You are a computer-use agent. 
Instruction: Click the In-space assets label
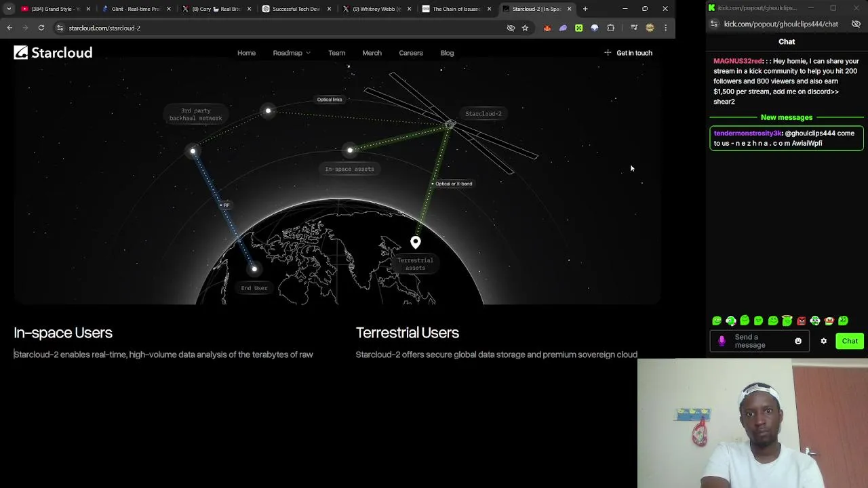349,169
